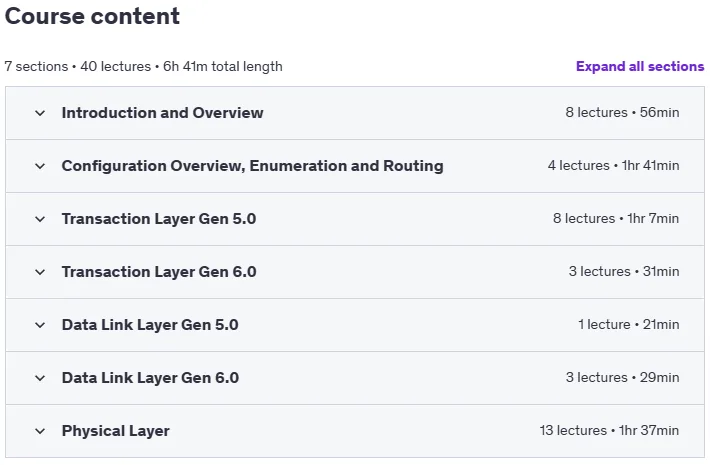Image resolution: width=710 pixels, height=465 pixels.
Task: Expand Configuration Overview, Enumeration and Routing title
Action: tap(253, 166)
